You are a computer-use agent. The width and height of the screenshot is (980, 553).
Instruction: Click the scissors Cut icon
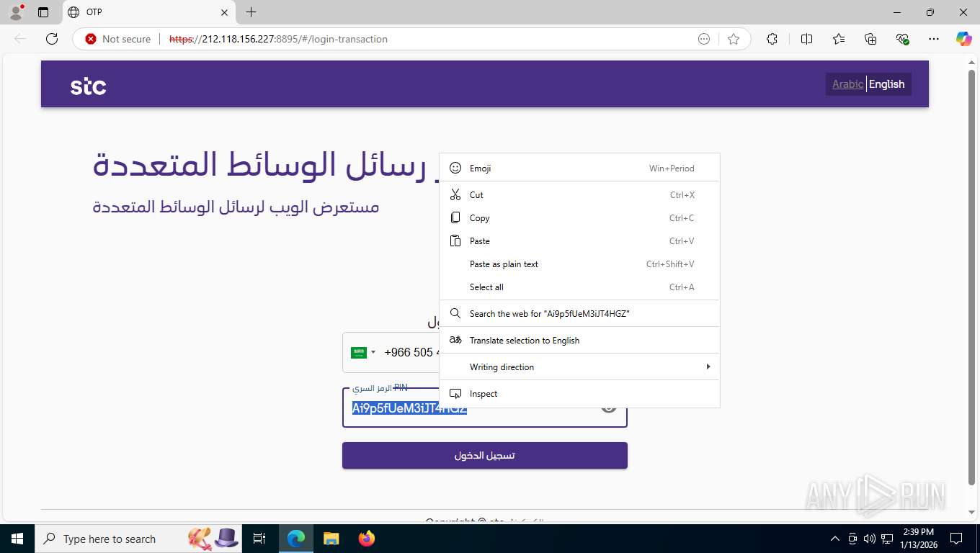pos(455,195)
